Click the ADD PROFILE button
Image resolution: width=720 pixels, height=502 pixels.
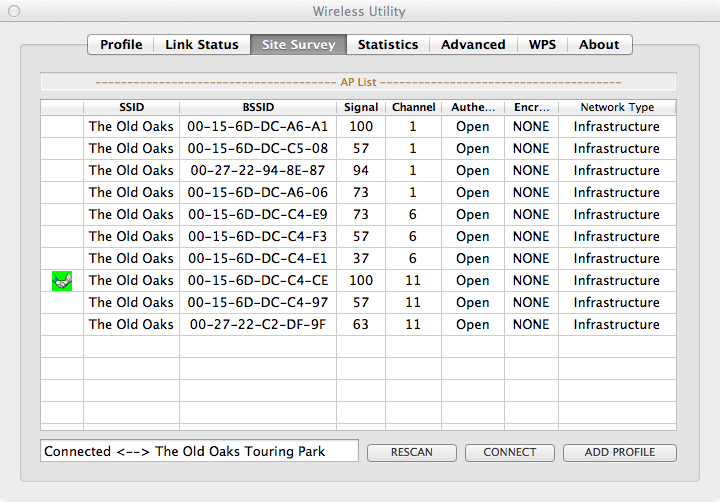point(620,452)
